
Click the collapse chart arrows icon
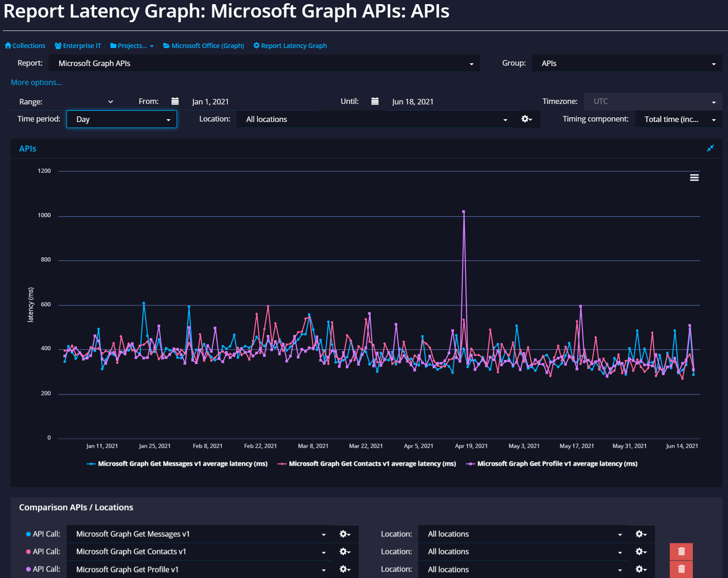(x=710, y=148)
